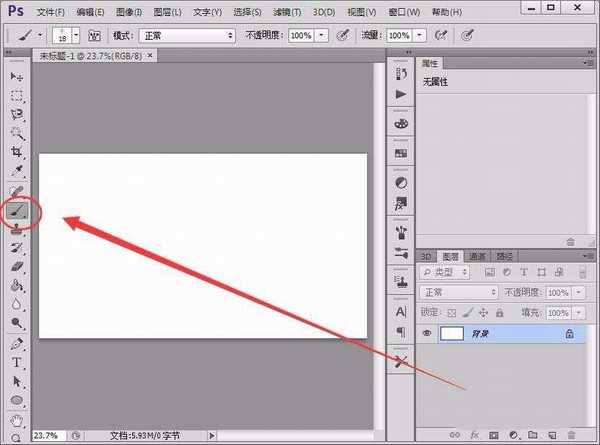Screen dimensions: 600x445
Task: Open the 图像(I) menu
Action: (156, 11)
